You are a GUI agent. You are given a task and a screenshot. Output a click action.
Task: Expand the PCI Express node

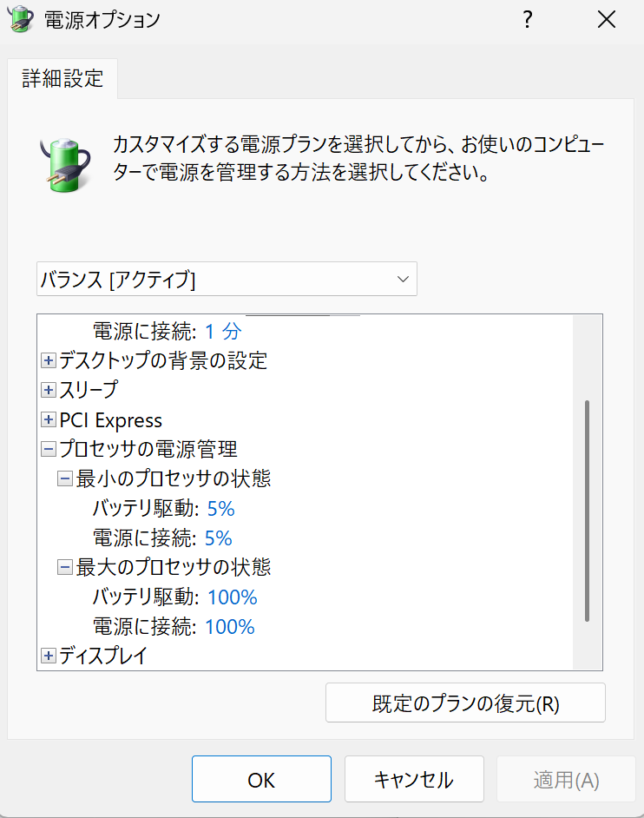point(49,420)
